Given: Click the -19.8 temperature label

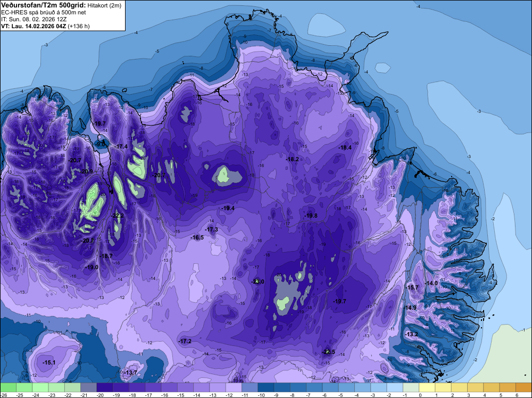Looking at the screenshot, I should [311, 216].
